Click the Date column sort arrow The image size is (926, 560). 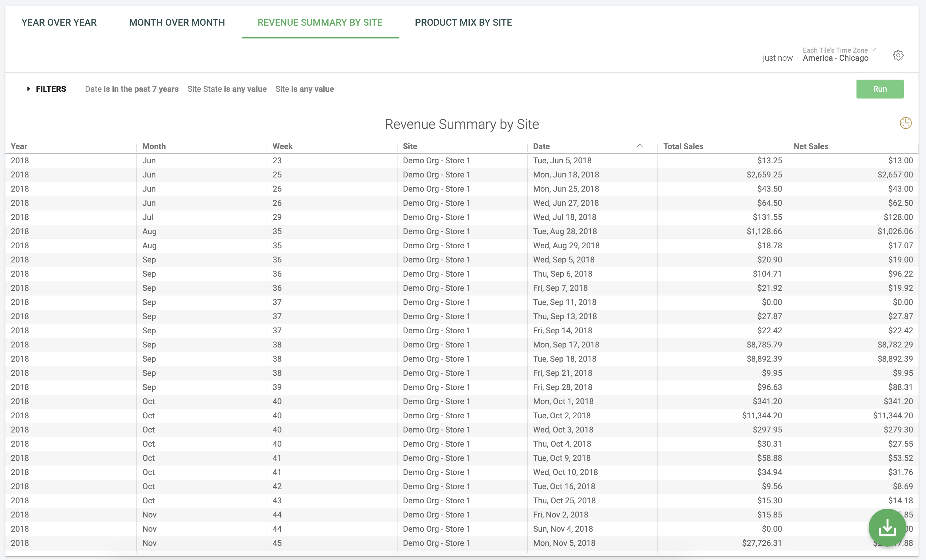(639, 146)
